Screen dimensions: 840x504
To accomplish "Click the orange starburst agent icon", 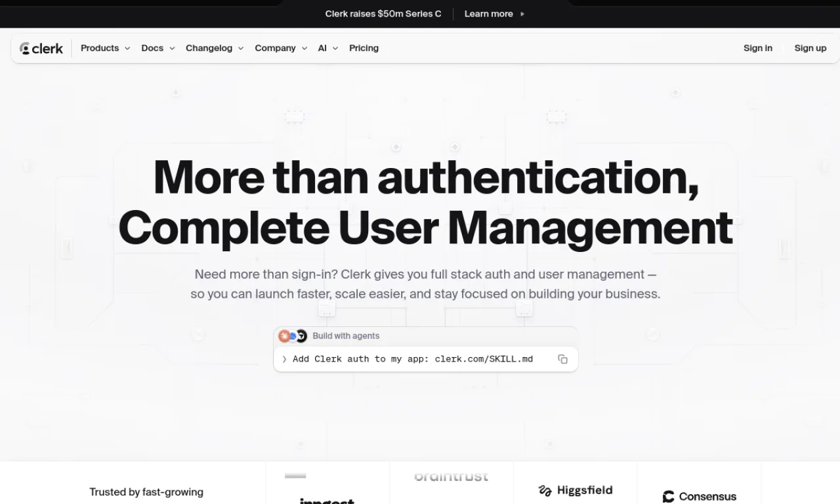I will tap(284, 336).
